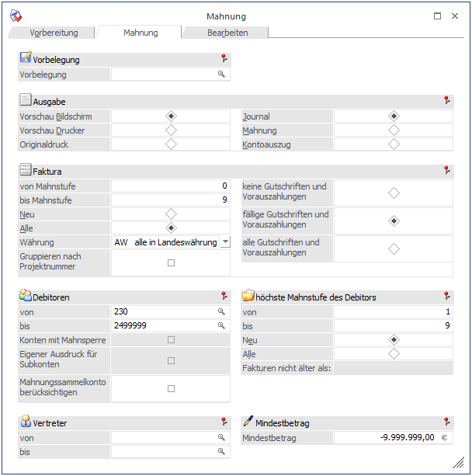Click the pin icon in Mindestbetrag header

[446, 422]
